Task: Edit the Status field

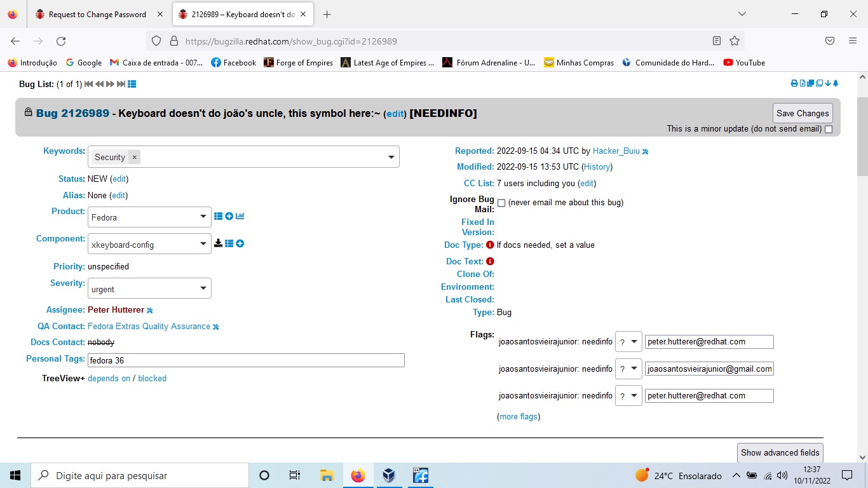Action: tap(119, 179)
